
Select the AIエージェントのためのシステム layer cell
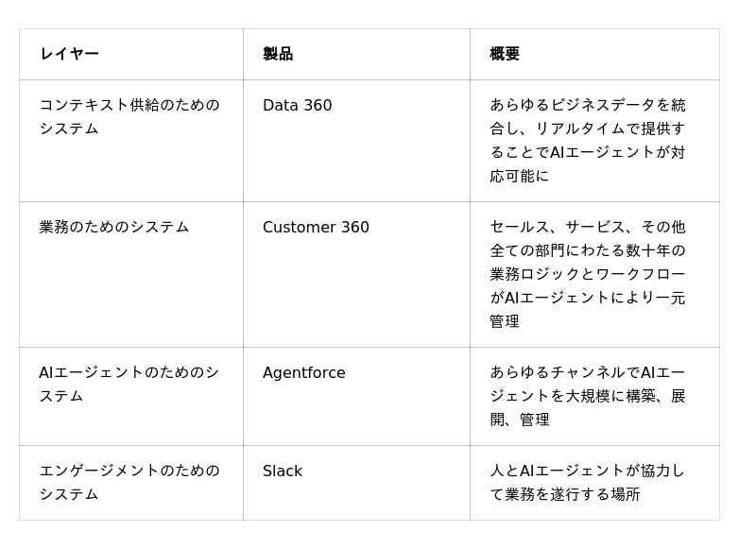(x=129, y=384)
